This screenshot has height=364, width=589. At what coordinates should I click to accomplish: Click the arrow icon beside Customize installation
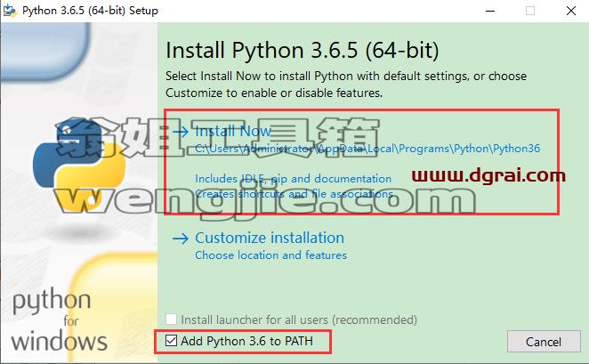pyautogui.click(x=181, y=239)
